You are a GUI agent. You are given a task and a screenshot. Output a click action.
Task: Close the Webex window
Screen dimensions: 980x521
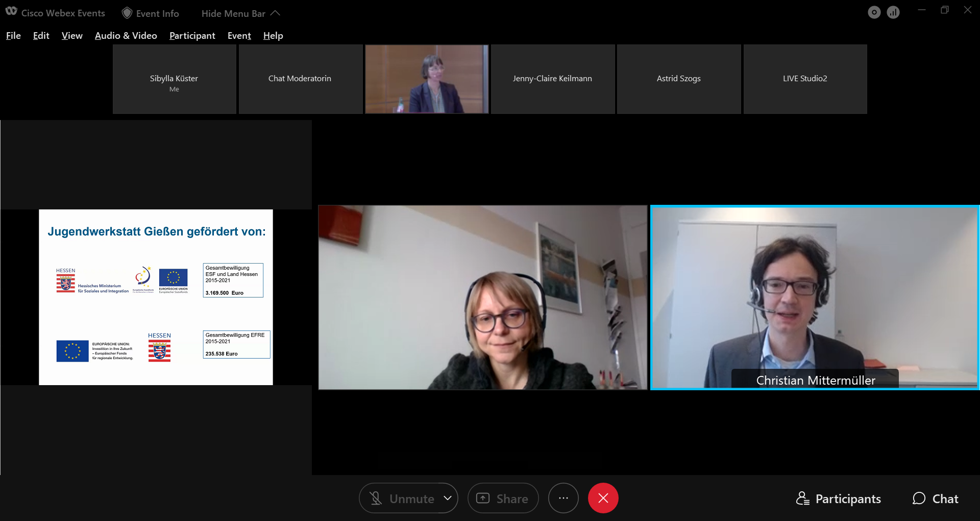(968, 10)
